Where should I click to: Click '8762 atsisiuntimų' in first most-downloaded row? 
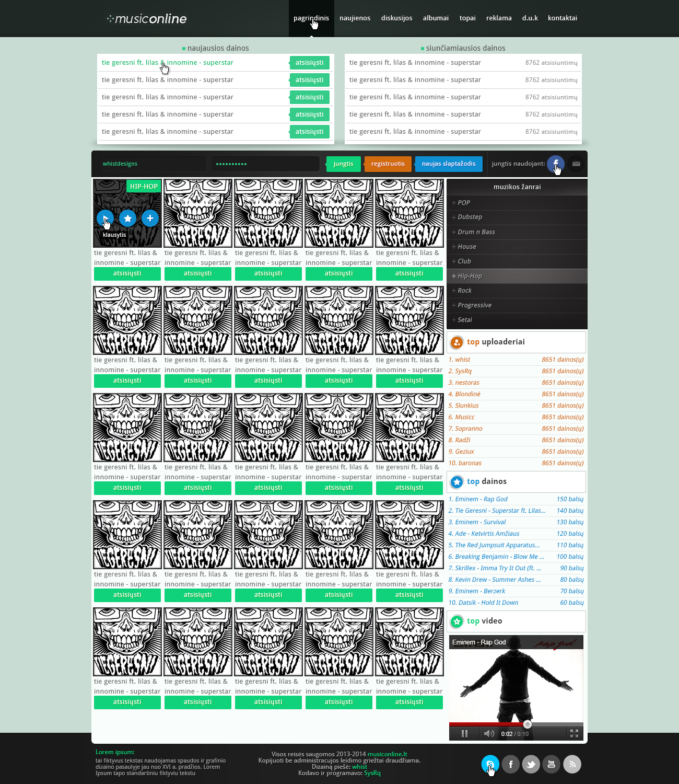coord(551,63)
